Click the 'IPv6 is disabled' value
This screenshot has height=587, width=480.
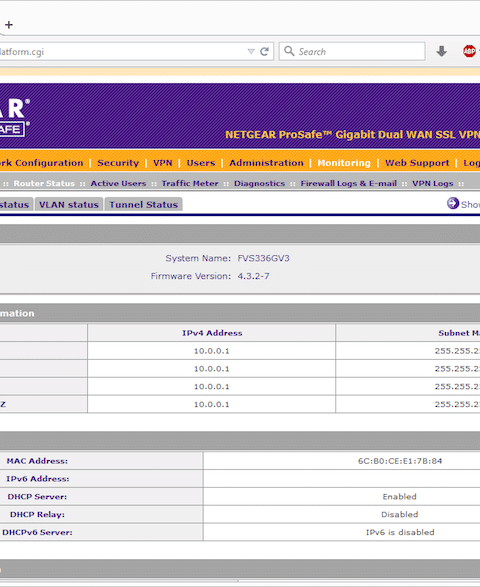[400, 532]
